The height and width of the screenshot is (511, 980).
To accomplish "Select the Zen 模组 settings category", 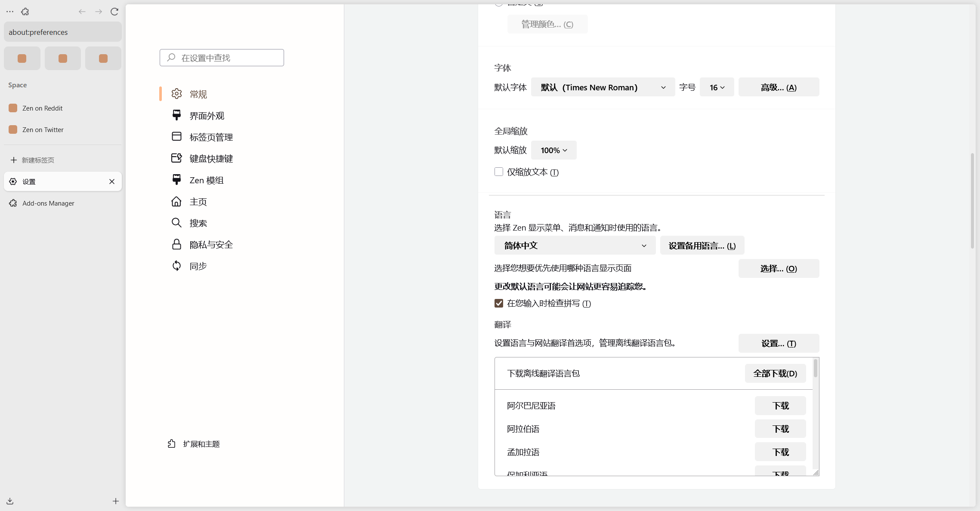I will coord(222,180).
